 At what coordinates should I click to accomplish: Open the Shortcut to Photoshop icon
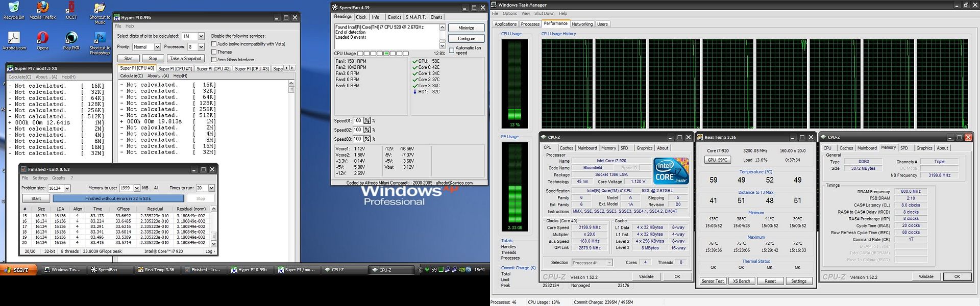pos(100,44)
